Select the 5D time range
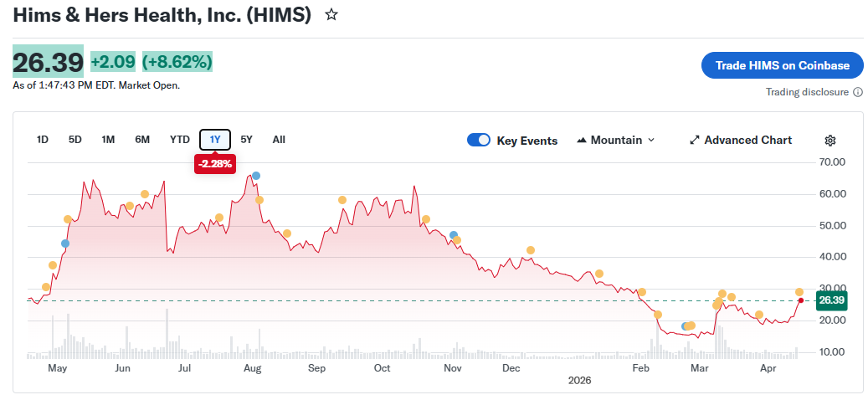Image resolution: width=868 pixels, height=400 pixels. click(x=75, y=140)
